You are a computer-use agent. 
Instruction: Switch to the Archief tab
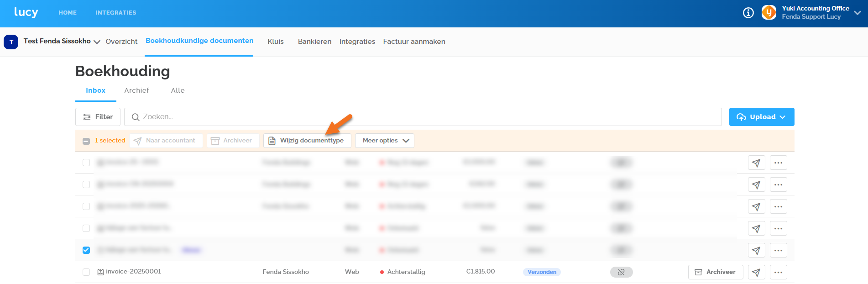click(x=137, y=90)
